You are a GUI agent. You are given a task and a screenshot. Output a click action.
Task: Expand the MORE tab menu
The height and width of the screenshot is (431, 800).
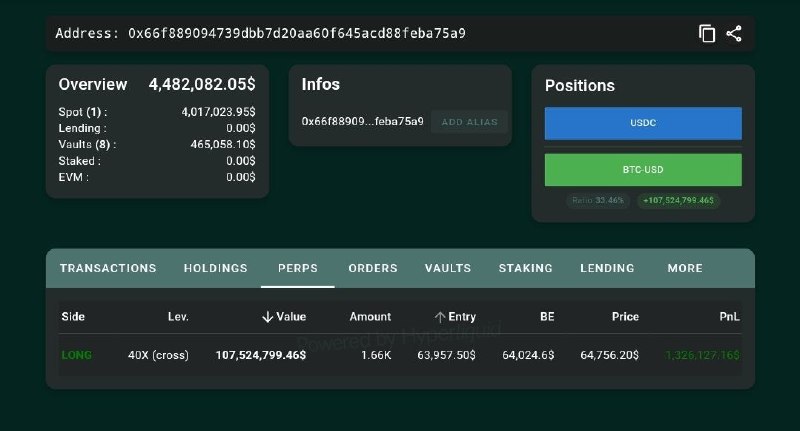[x=685, y=268]
